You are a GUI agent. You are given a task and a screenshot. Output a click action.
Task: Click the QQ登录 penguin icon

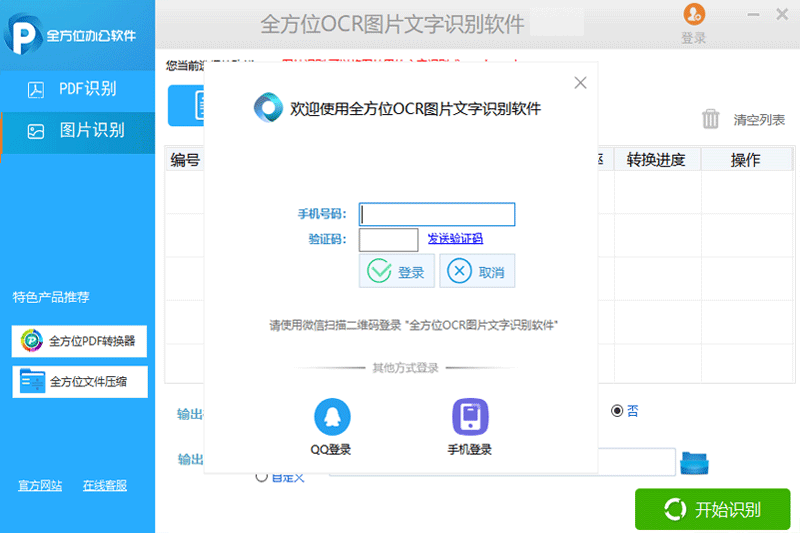[x=331, y=416]
